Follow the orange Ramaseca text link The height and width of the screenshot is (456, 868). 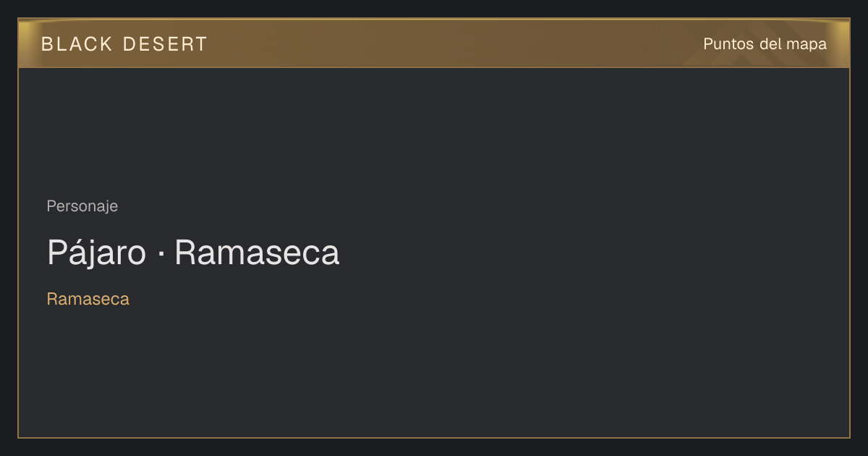click(x=88, y=299)
